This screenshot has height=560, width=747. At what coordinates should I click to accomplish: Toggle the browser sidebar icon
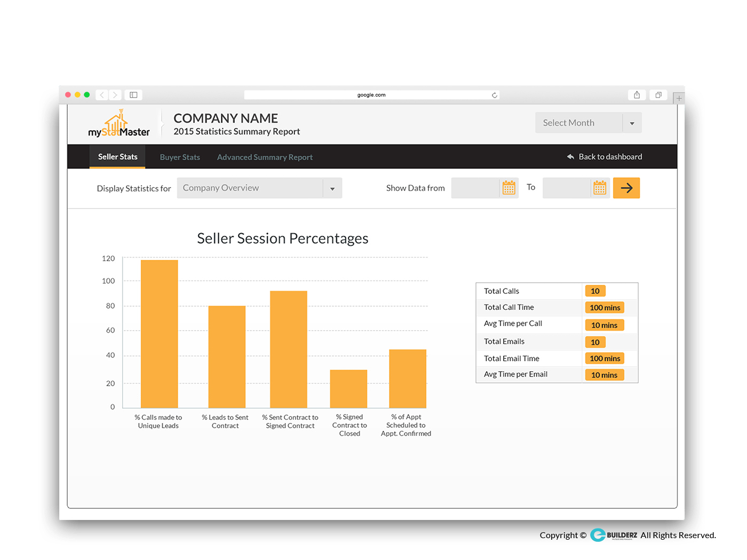tap(133, 95)
